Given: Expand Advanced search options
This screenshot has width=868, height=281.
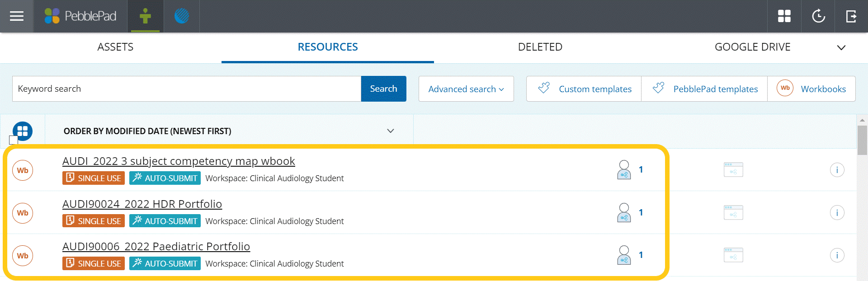Looking at the screenshot, I should pyautogui.click(x=466, y=89).
